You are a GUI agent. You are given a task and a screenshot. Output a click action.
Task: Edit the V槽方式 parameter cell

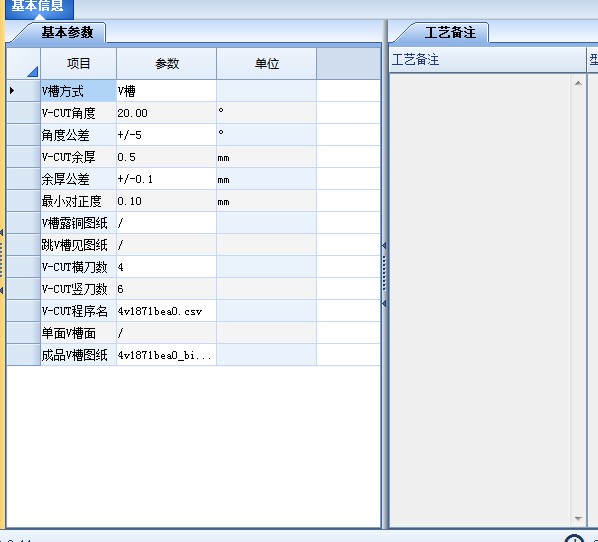(x=166, y=91)
